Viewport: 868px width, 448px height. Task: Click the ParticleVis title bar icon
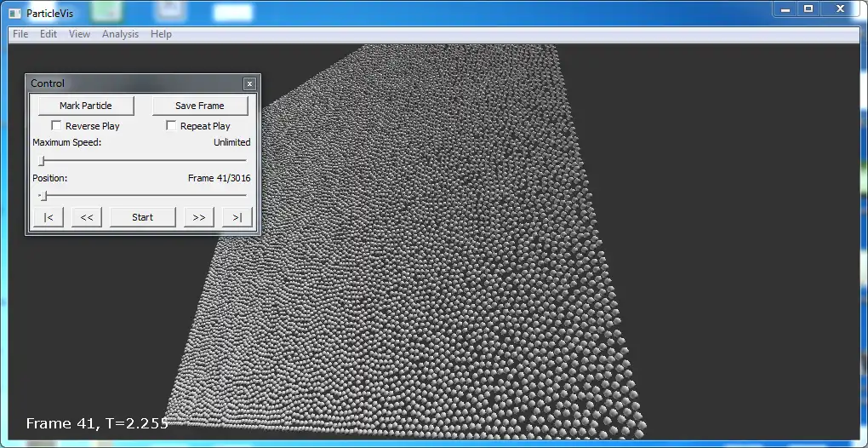tap(15, 14)
